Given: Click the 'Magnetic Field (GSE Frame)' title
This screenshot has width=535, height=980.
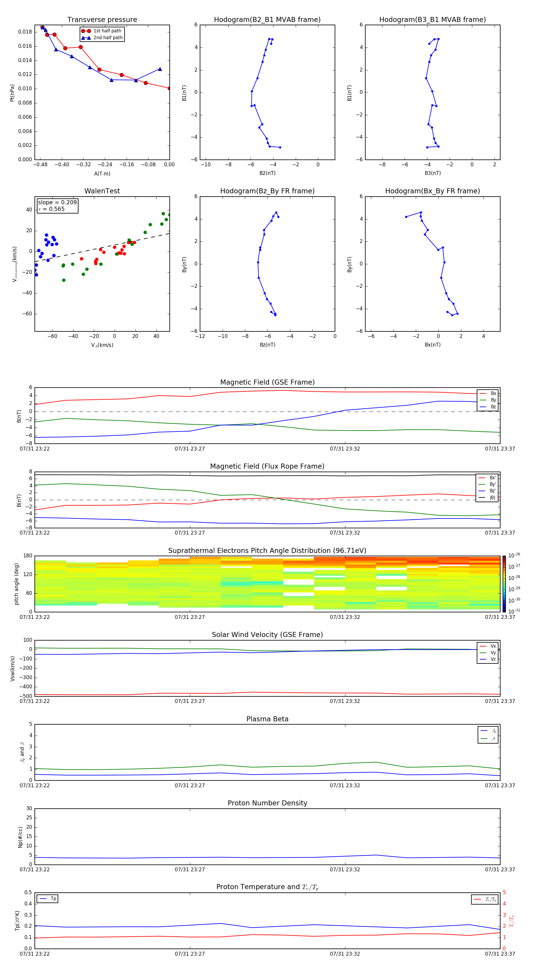Looking at the screenshot, I should pyautogui.click(x=267, y=382).
